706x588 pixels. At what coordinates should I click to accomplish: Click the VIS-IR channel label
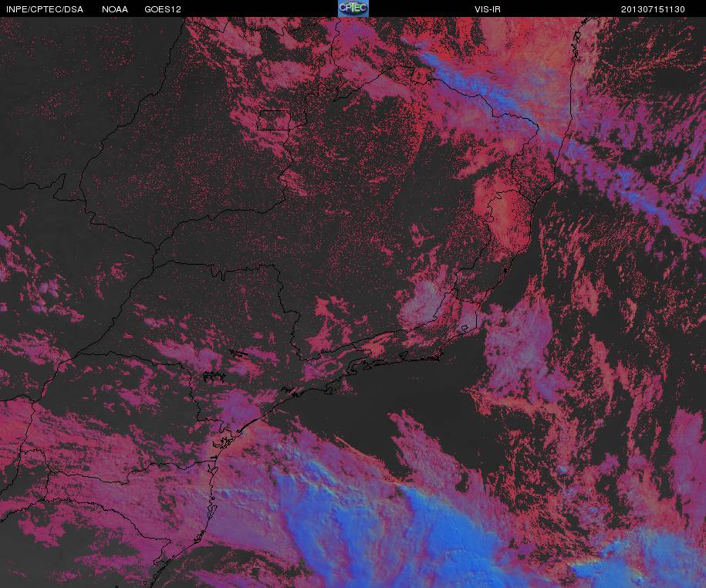tap(487, 9)
